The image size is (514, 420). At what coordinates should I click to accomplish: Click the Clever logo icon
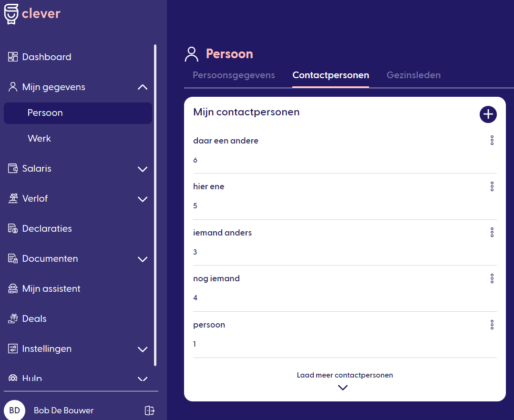pyautogui.click(x=11, y=13)
